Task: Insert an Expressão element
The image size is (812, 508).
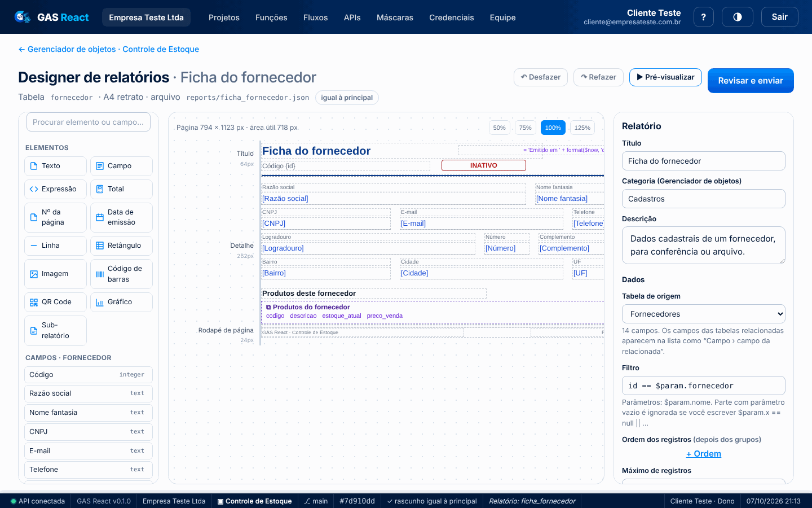Action: [55, 189]
